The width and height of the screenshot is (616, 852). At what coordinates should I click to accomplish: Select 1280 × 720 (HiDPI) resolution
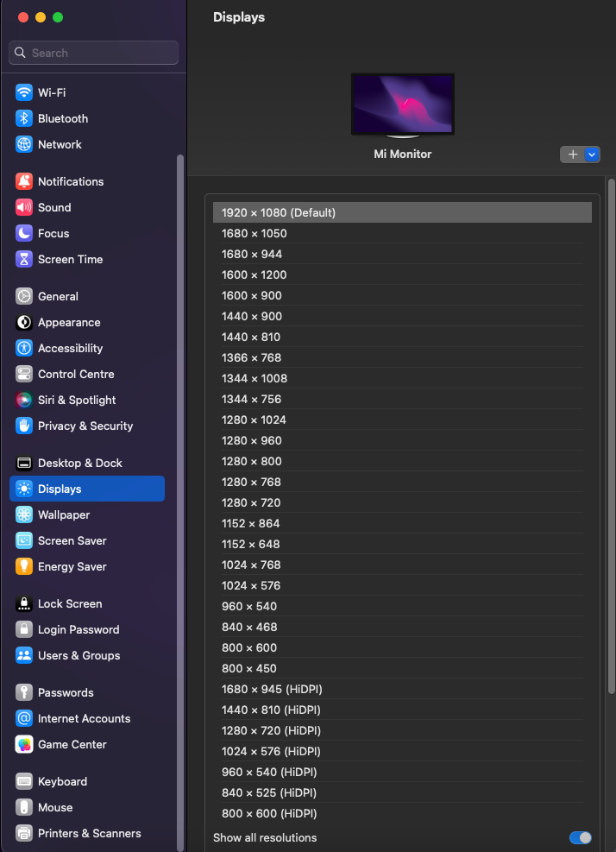point(402,730)
